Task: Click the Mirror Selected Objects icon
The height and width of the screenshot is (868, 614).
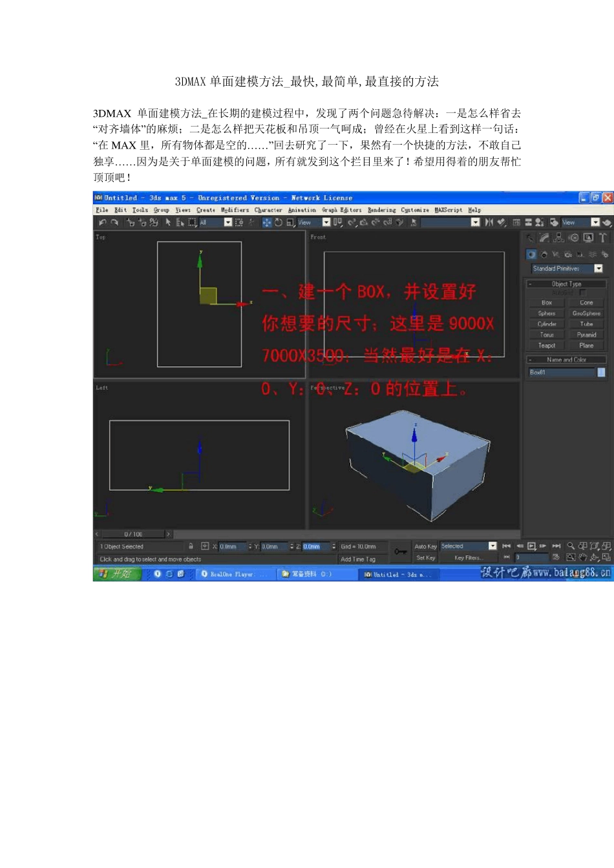Action: (x=489, y=222)
